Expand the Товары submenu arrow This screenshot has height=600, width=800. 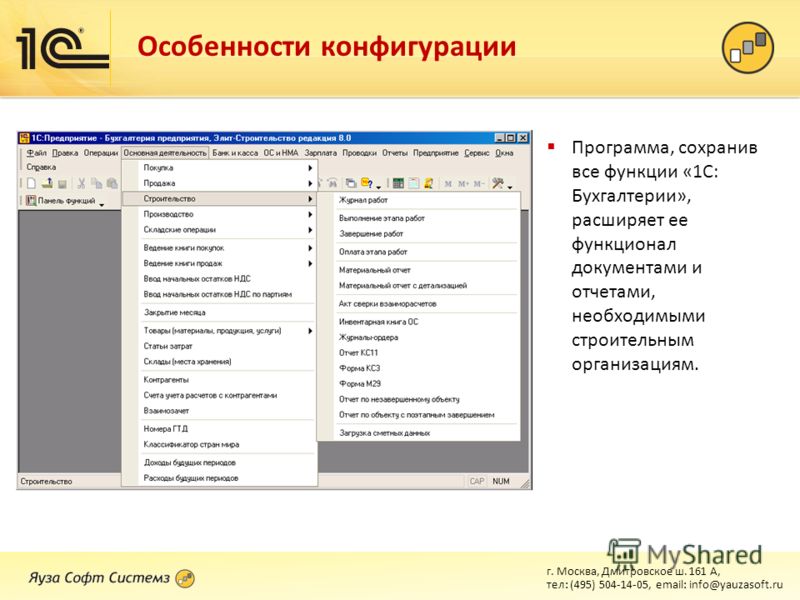310,331
